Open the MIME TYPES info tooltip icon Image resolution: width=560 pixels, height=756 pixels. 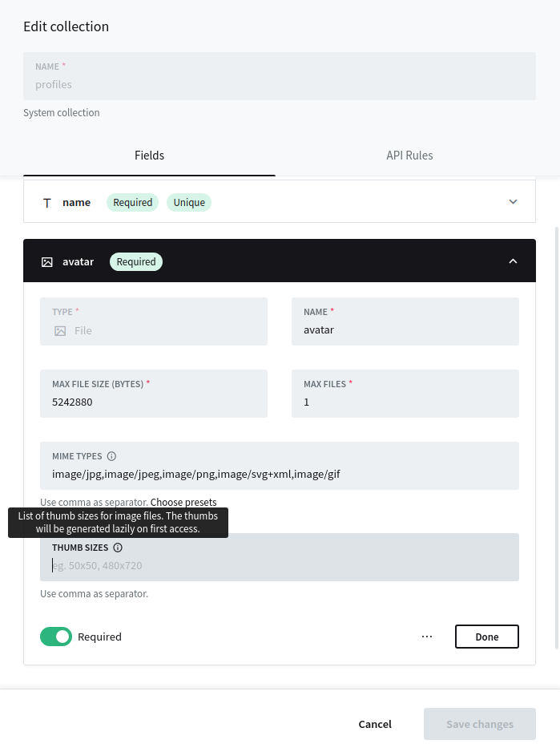(111, 456)
